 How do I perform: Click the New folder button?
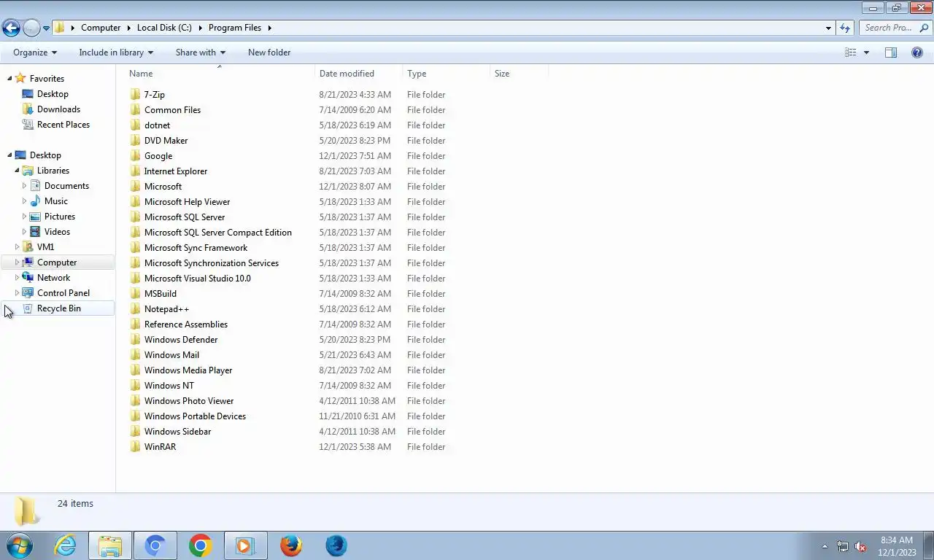click(x=269, y=52)
